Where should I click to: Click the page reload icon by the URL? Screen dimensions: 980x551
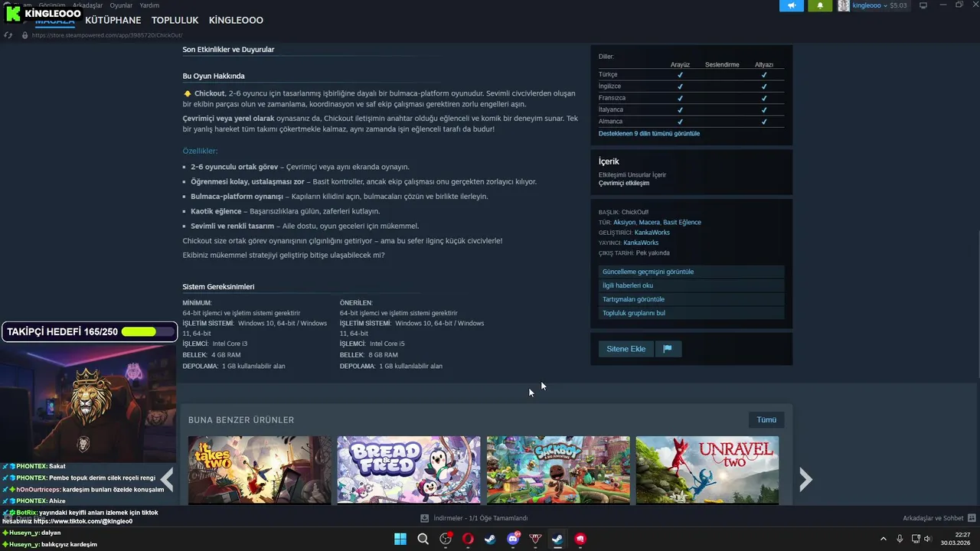8,35
